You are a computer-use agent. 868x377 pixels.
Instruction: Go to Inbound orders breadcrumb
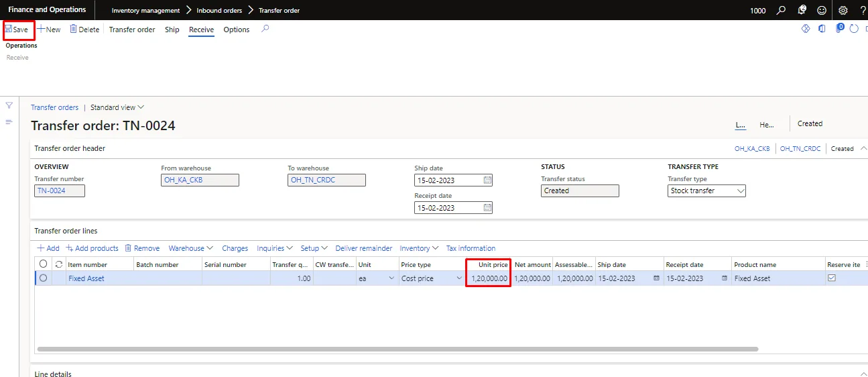(219, 11)
